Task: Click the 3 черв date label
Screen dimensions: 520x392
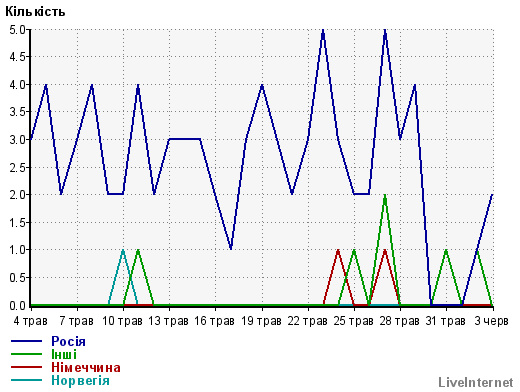Action: point(491,321)
